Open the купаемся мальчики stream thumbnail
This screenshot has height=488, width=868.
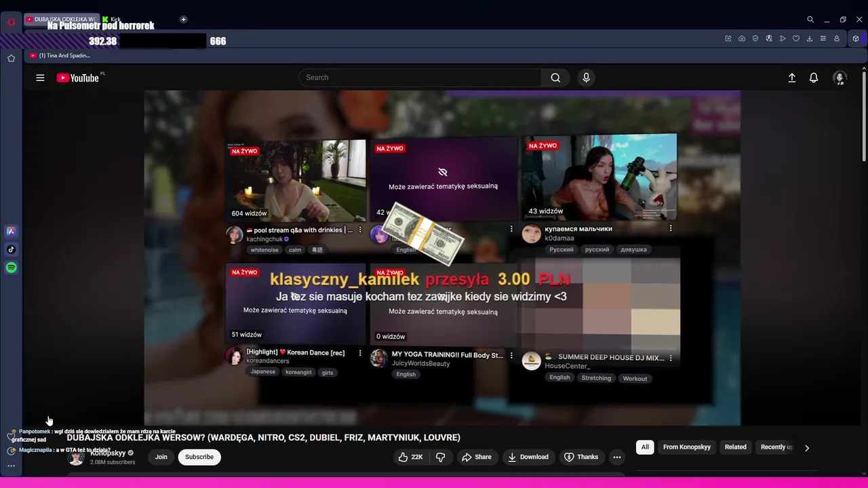pos(599,177)
